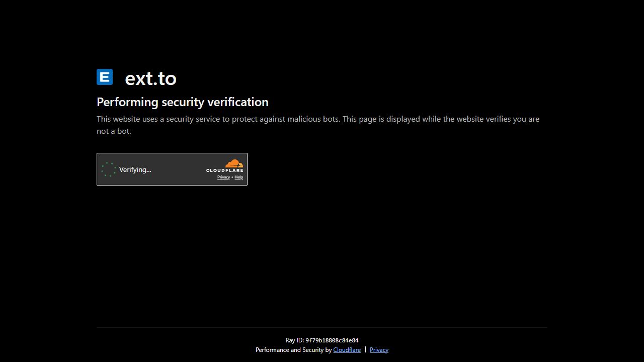Follow the Cloudflare link in the footer
The width and height of the screenshot is (644, 362).
(347, 350)
